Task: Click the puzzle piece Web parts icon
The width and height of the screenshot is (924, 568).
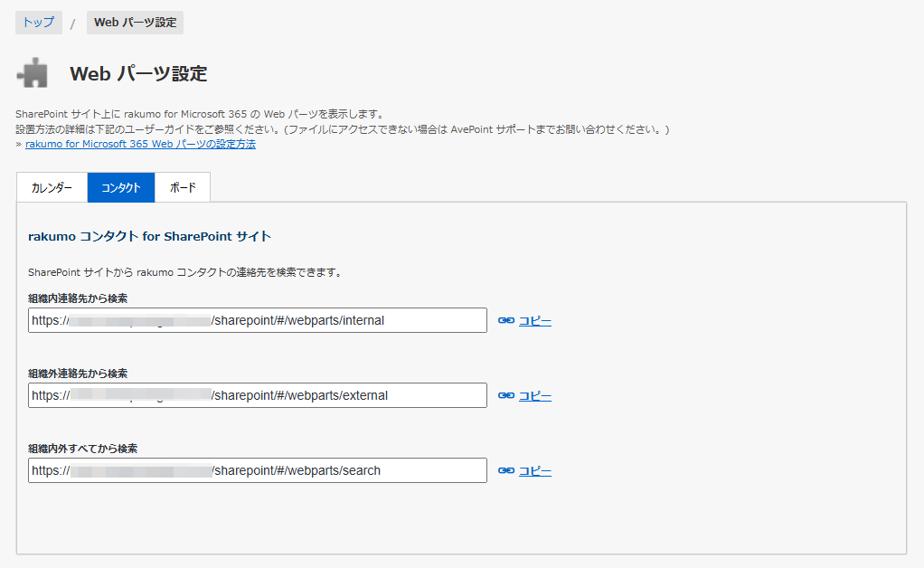Action: coord(33,73)
